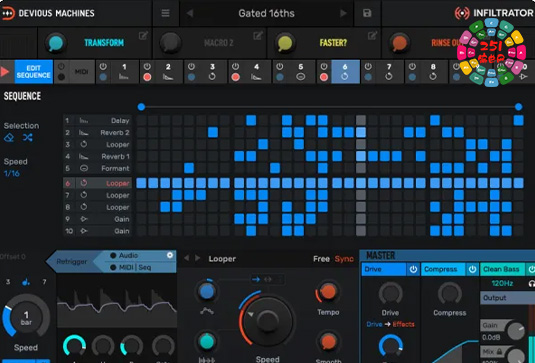This screenshot has width=535, height=363.
Task: Switch looper to Free mode
Action: [x=321, y=259]
